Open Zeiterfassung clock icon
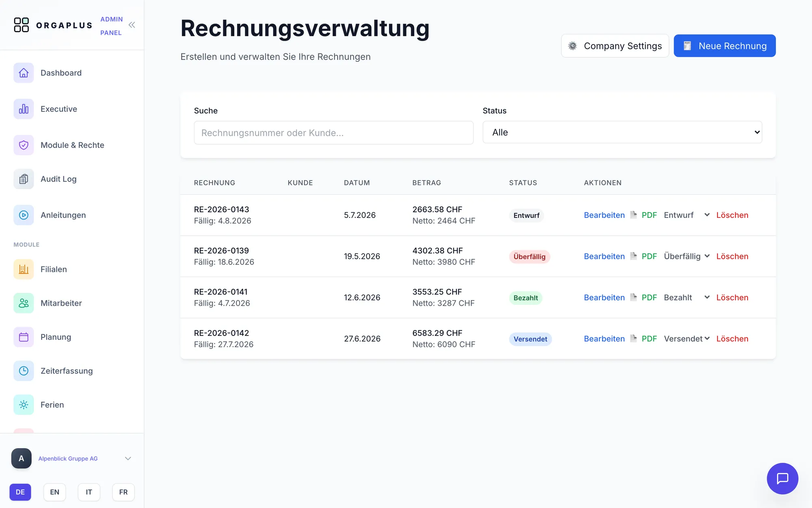Viewport: 812px width, 508px height. click(24, 371)
